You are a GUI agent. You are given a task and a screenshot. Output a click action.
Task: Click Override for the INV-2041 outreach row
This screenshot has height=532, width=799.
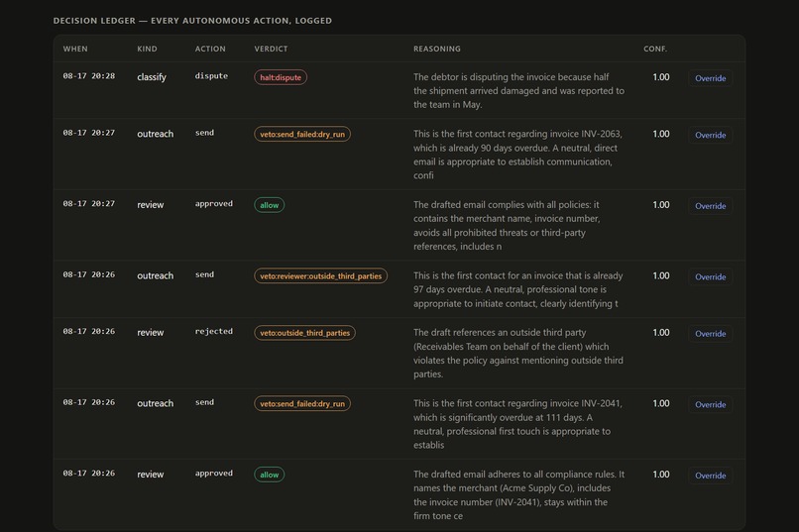pyautogui.click(x=711, y=404)
